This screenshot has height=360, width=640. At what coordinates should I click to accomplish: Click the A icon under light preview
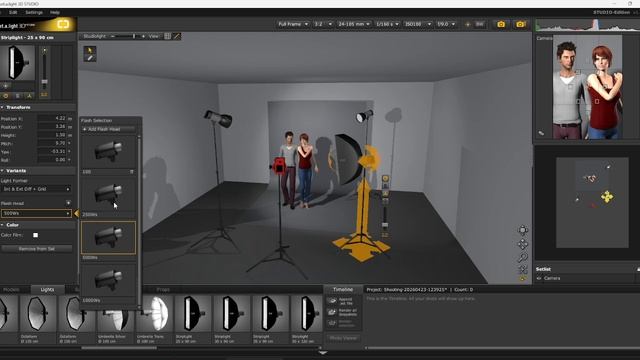pyautogui.click(x=29, y=96)
